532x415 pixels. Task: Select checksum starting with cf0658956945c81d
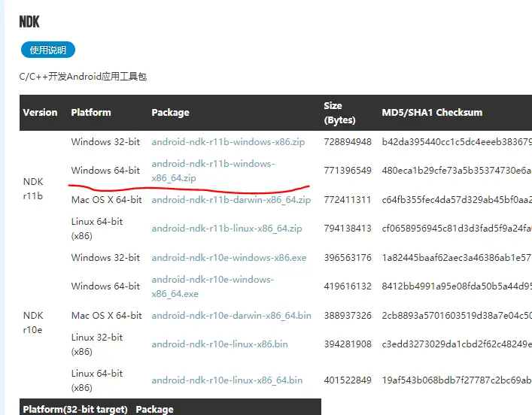[x=457, y=229]
